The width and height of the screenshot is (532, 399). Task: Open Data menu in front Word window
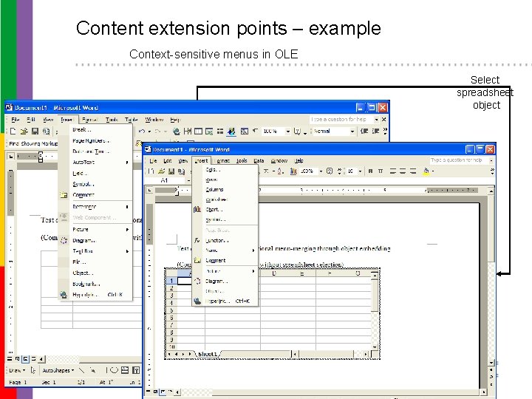tap(259, 160)
